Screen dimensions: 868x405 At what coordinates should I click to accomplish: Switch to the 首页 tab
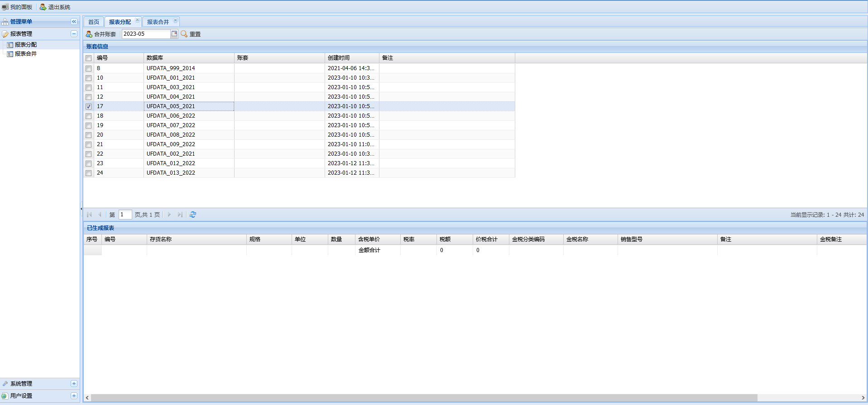(x=94, y=22)
